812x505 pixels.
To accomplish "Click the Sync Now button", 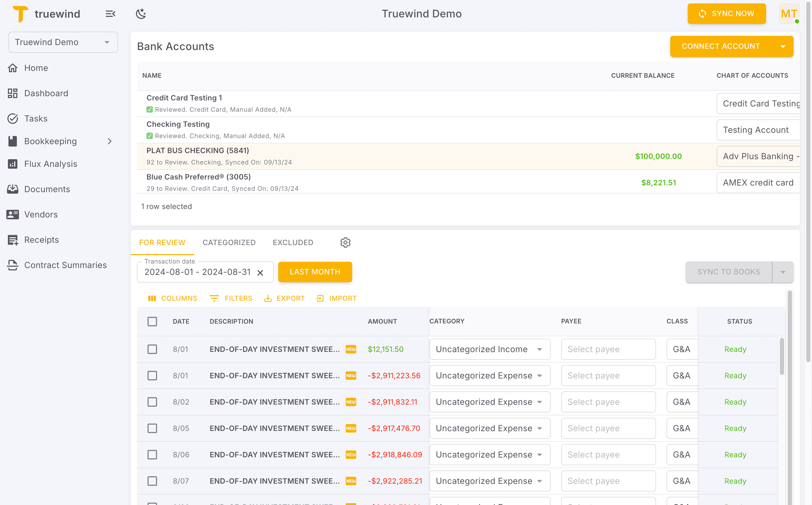I will pyautogui.click(x=727, y=14).
